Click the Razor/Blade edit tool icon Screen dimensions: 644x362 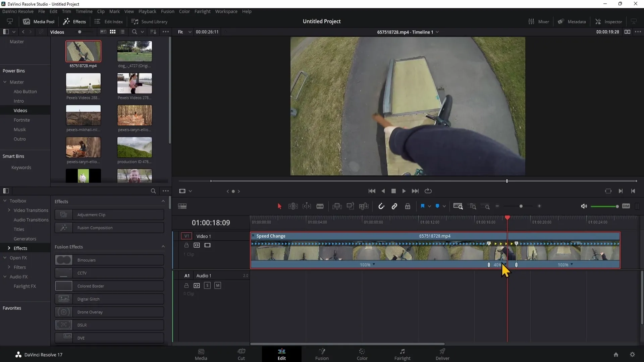(x=320, y=206)
